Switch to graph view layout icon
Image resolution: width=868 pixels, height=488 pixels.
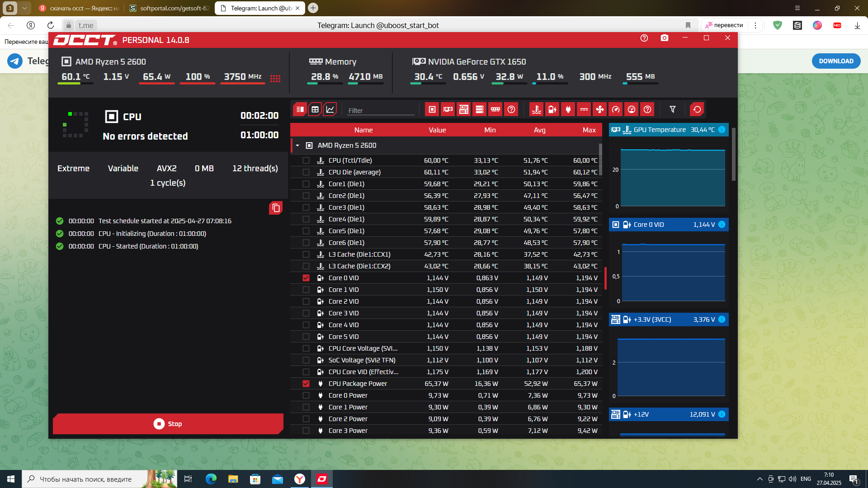[330, 109]
